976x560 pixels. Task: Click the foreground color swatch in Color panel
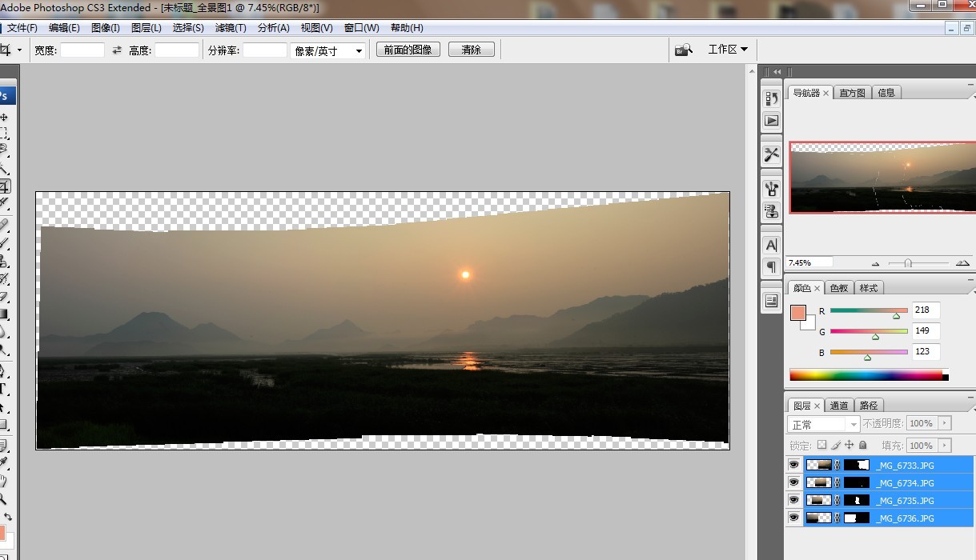pyautogui.click(x=798, y=313)
